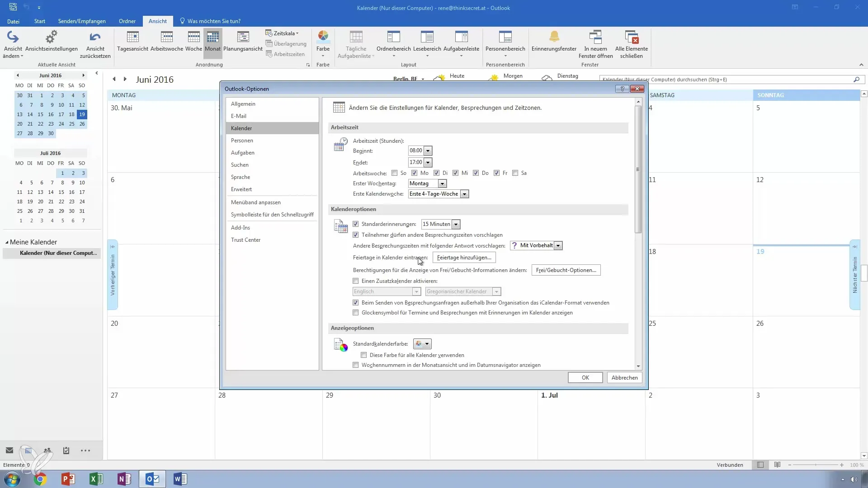Screen dimensions: 868x488
Task: Toggle Sa workweek checkbox
Action: coord(515,173)
